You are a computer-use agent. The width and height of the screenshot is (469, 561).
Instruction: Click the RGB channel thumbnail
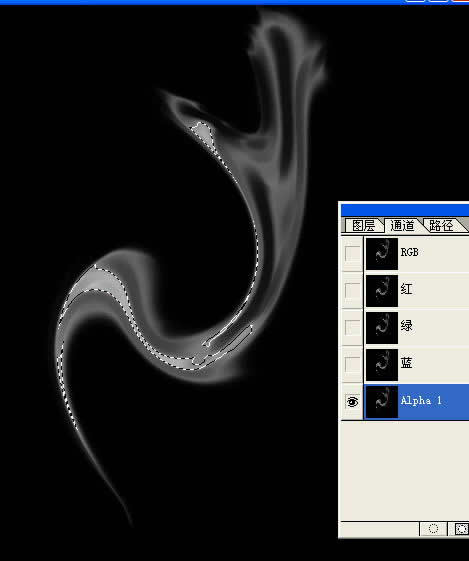click(x=382, y=254)
